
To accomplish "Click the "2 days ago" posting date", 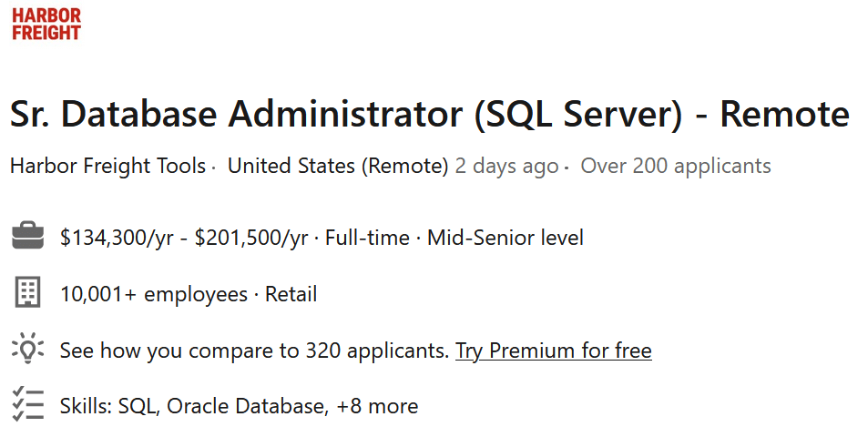I will (x=506, y=167).
